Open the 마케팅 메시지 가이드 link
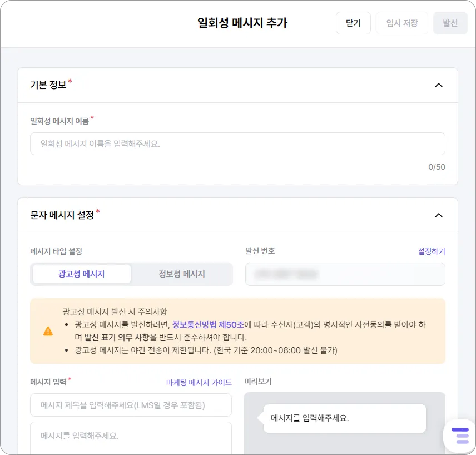 [199, 383]
